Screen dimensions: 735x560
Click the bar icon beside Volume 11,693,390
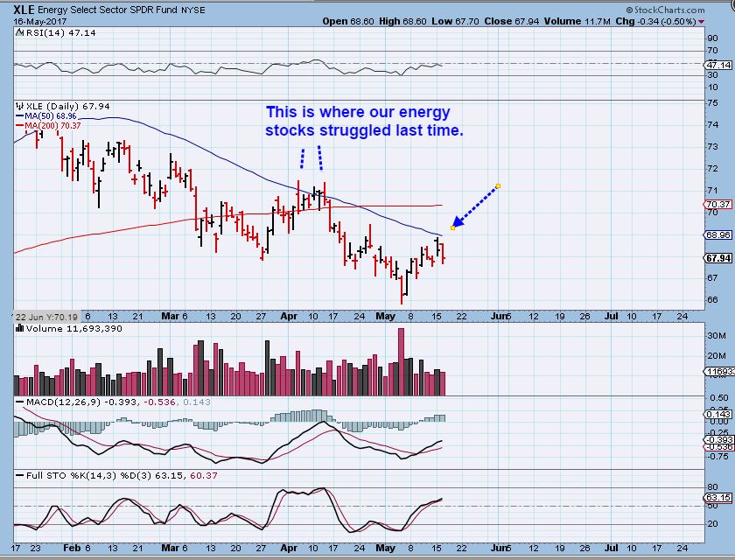click(19, 328)
